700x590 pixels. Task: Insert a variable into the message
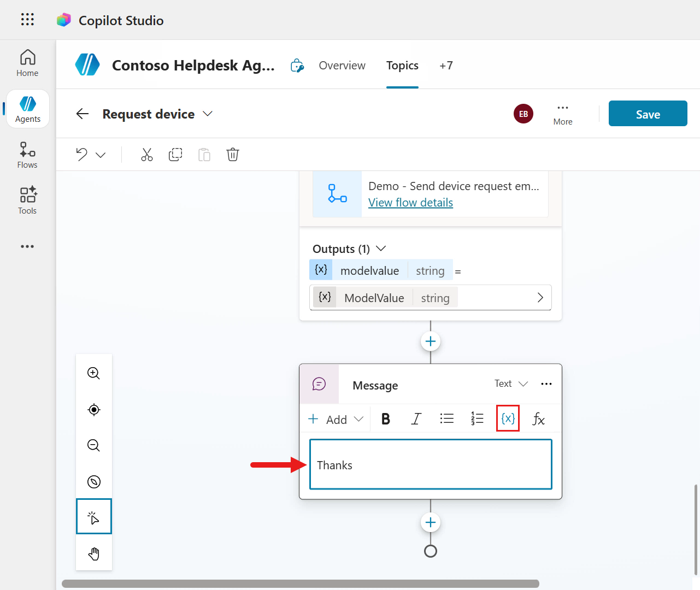[508, 418]
